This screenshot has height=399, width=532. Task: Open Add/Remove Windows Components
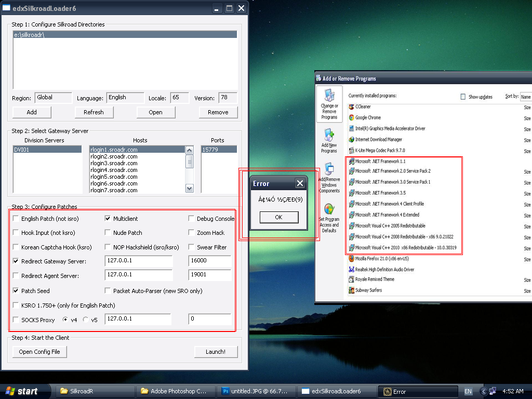329,178
